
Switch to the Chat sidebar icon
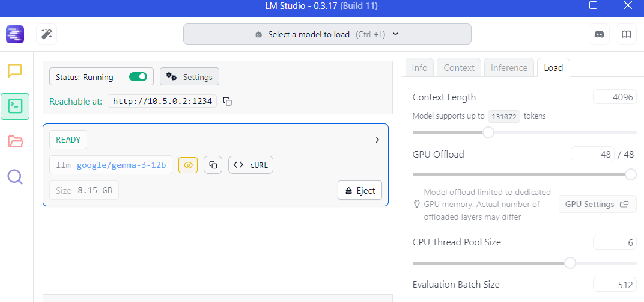point(15,71)
